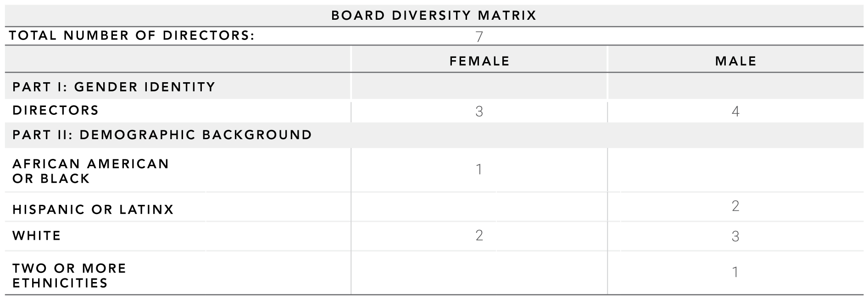Click the Directors row label
The width and height of the screenshot is (868, 299).
[x=56, y=110]
